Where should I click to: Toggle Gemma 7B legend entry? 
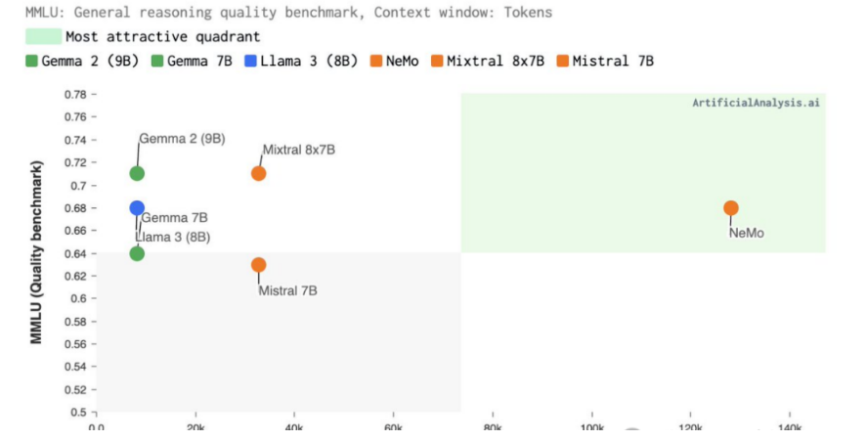pyautogui.click(x=193, y=61)
